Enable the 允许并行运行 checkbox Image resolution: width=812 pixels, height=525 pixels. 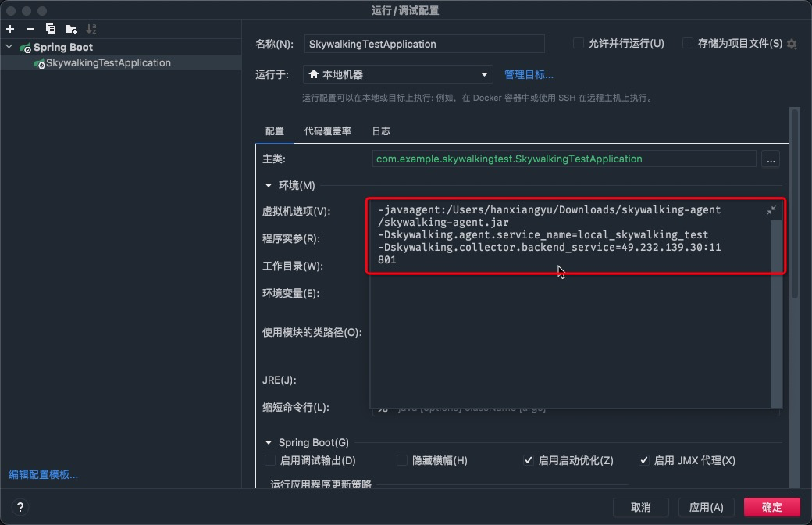(577, 43)
